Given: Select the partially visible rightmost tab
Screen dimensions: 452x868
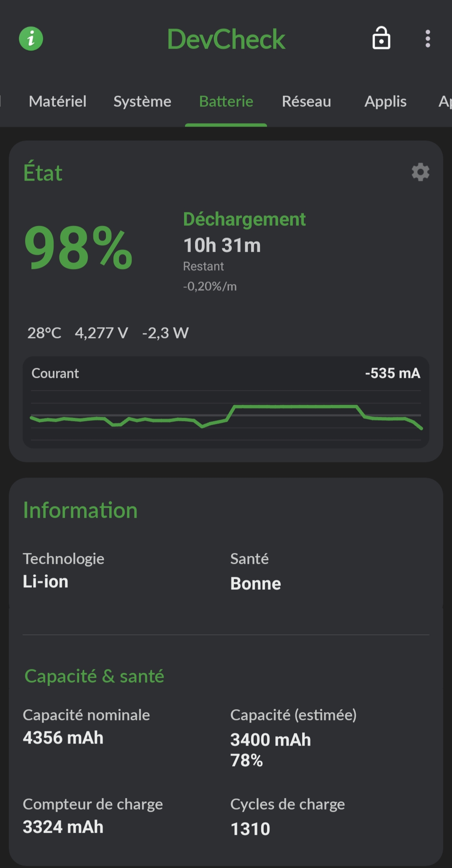Looking at the screenshot, I should click(x=444, y=101).
